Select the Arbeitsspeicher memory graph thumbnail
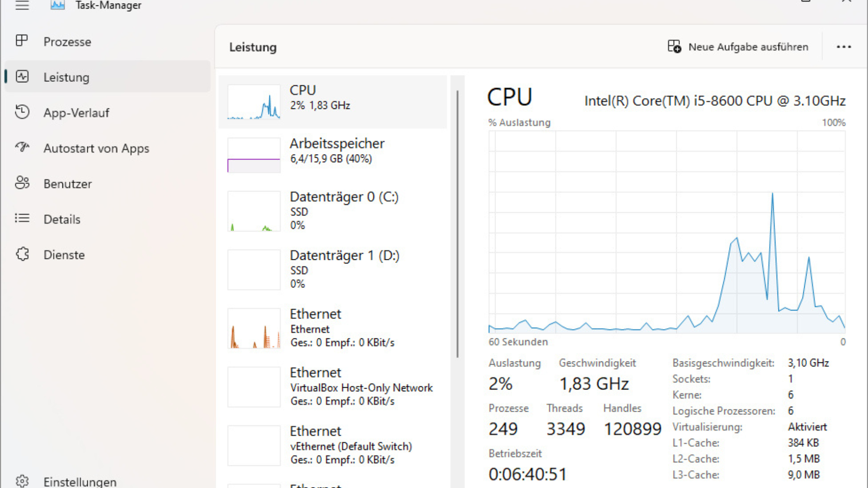 pyautogui.click(x=254, y=155)
